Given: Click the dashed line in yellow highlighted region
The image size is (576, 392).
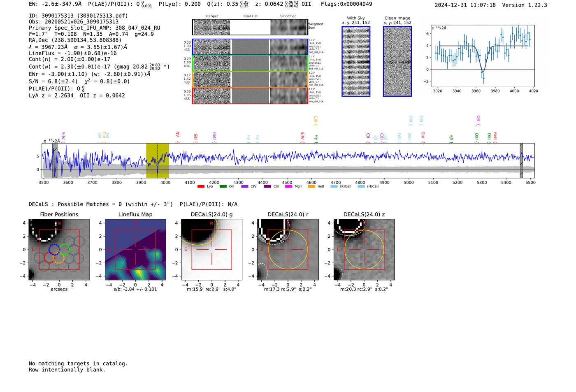Looking at the screenshot, I should pyautogui.click(x=157, y=160).
